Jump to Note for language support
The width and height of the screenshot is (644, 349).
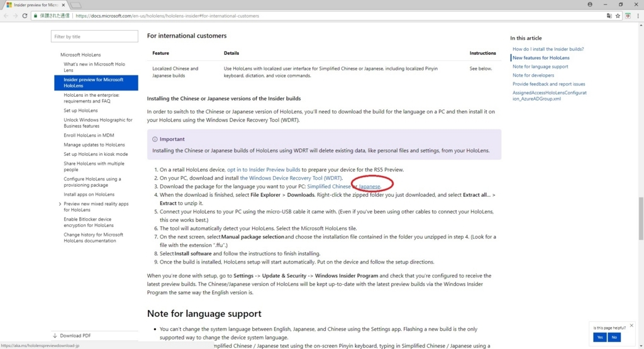point(540,67)
